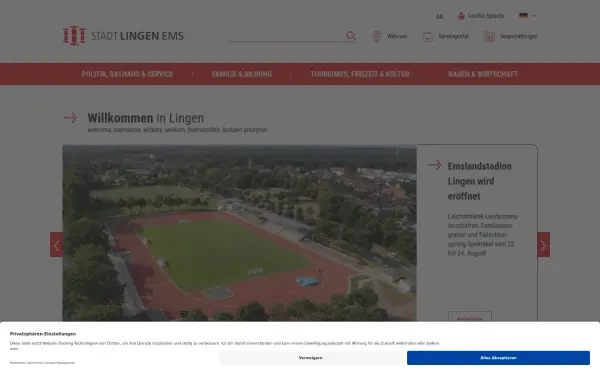Open Politik, Rathaus & Service menu
Viewport: 600px width, 375px height.
pyautogui.click(x=127, y=74)
